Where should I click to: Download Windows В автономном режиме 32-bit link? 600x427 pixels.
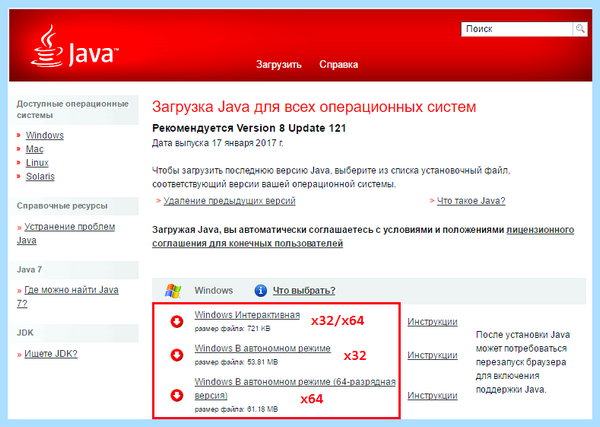[x=262, y=349]
